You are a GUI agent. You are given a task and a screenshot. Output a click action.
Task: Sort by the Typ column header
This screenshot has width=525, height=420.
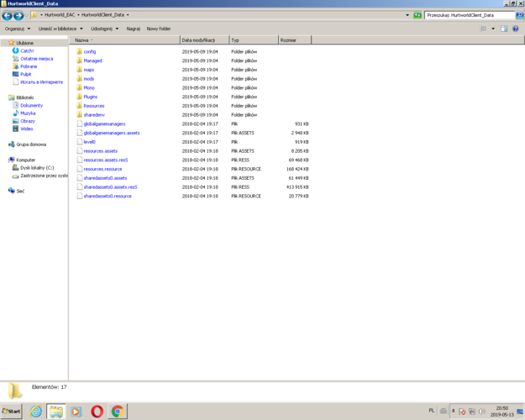(x=254, y=40)
